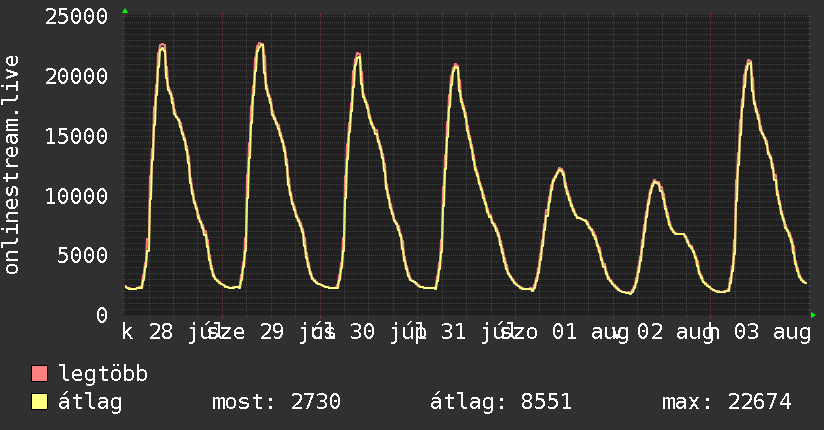Image resolution: width=824 pixels, height=430 pixels.
Task: Click the 5000 y-axis label
Action: click(x=83, y=256)
